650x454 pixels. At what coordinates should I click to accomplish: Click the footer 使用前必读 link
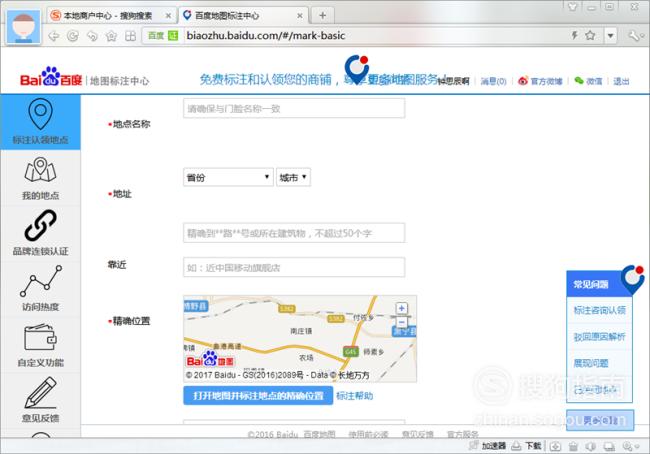[x=368, y=434]
